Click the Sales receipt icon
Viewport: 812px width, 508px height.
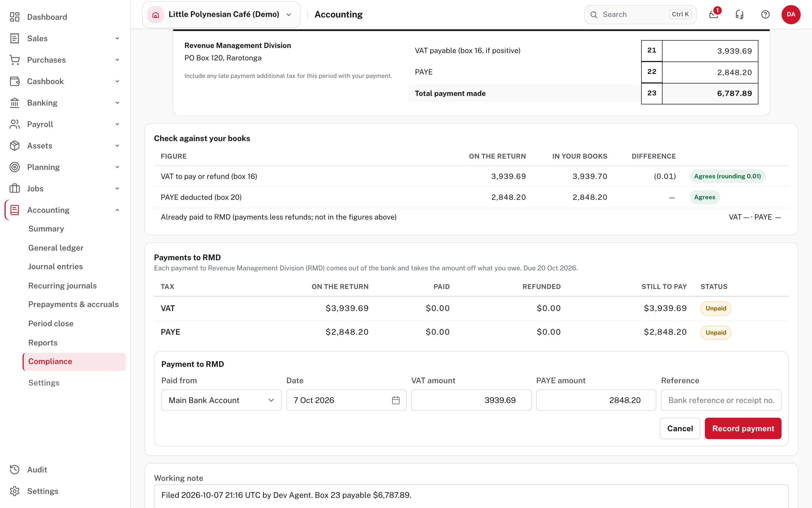(x=15, y=38)
